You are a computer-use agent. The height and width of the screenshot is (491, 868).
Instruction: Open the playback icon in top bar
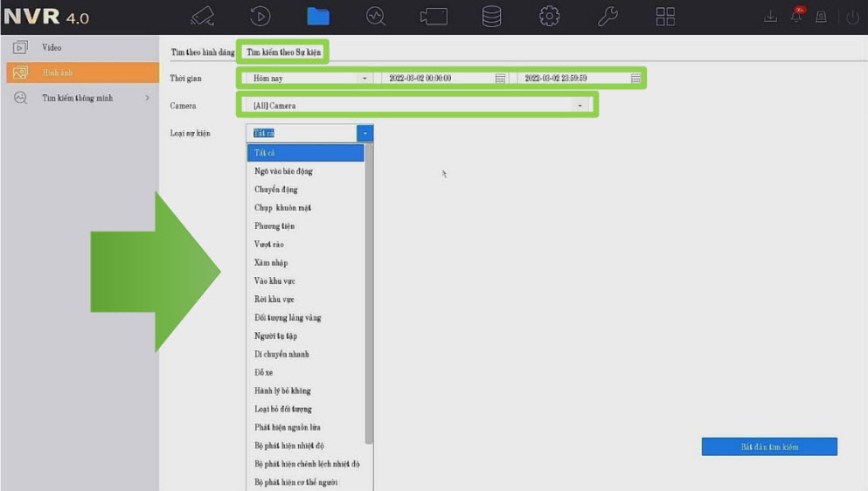click(x=260, y=17)
